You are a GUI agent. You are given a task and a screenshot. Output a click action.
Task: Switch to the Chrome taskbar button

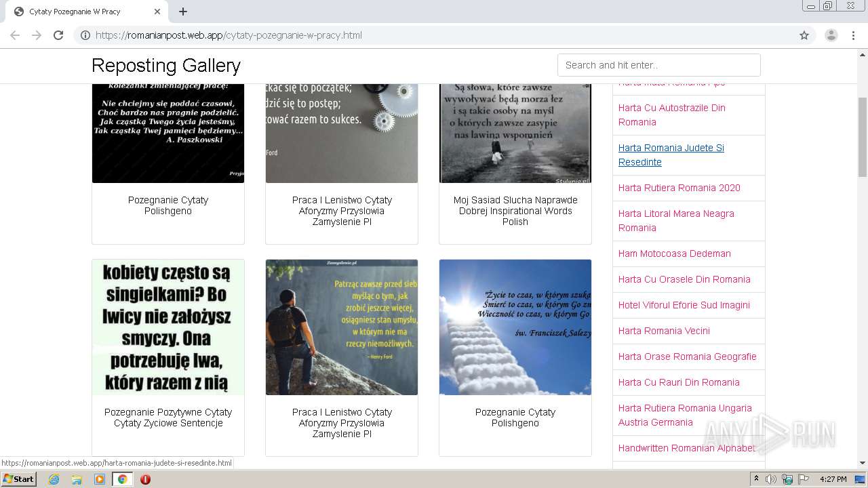pos(122,479)
